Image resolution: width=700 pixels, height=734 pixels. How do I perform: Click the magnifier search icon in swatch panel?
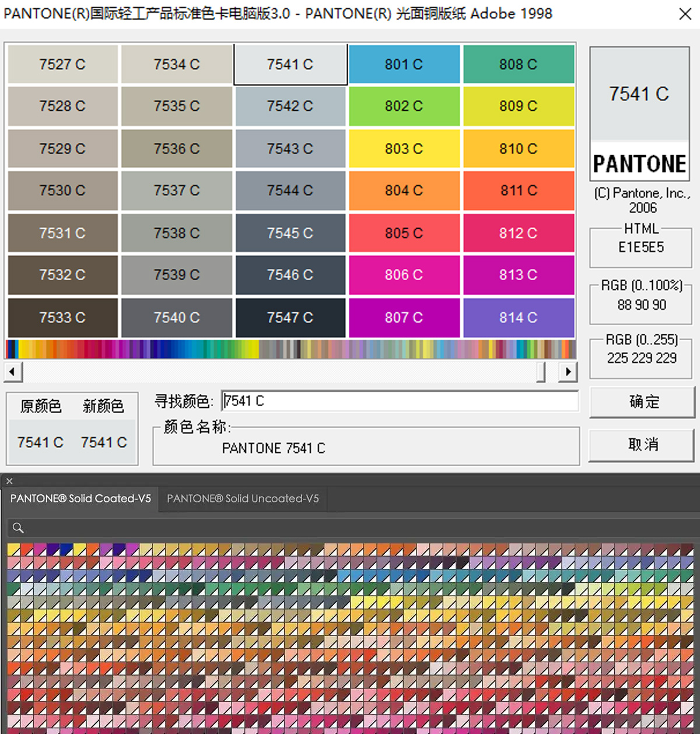point(18,528)
